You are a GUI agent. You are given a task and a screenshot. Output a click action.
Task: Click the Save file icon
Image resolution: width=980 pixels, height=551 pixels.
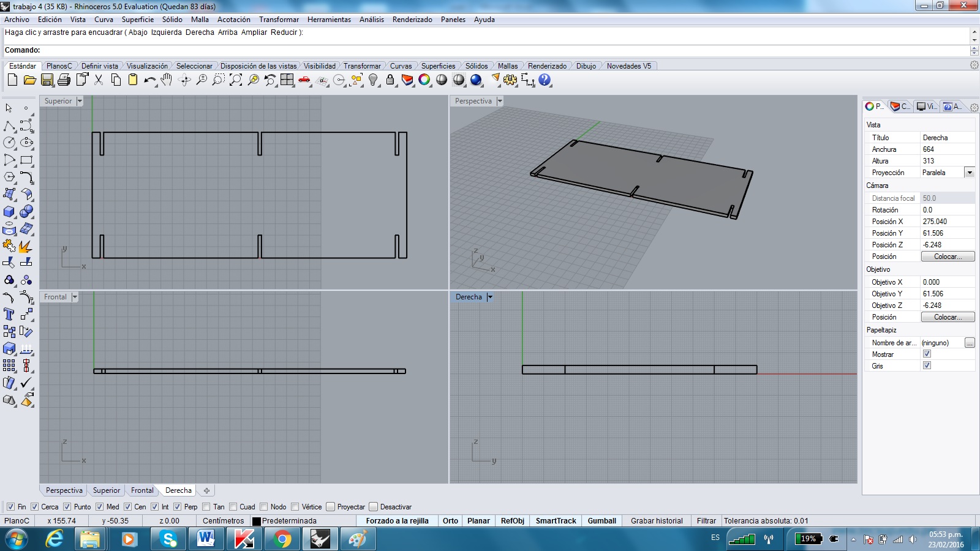click(47, 80)
